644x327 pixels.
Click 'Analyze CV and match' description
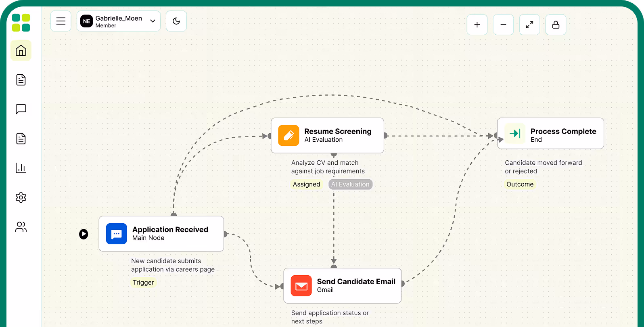pos(325,163)
